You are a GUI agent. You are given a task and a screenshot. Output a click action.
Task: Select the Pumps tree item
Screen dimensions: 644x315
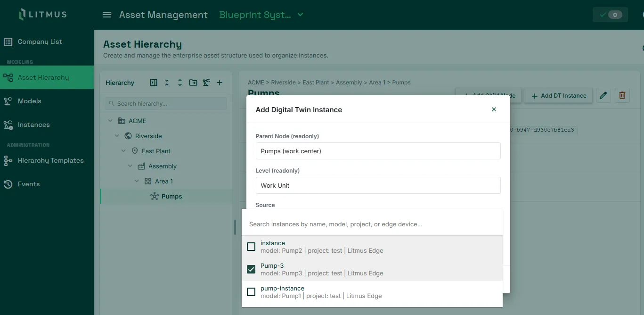(x=166, y=196)
